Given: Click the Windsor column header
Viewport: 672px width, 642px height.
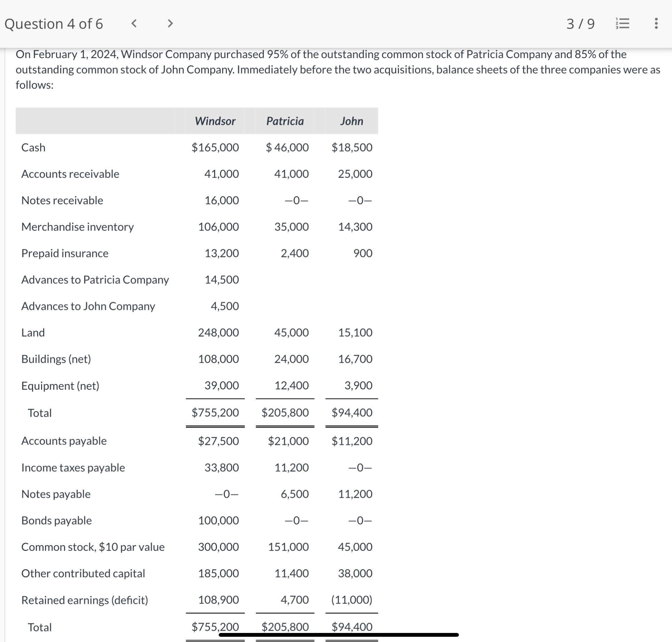Looking at the screenshot, I should (215, 121).
